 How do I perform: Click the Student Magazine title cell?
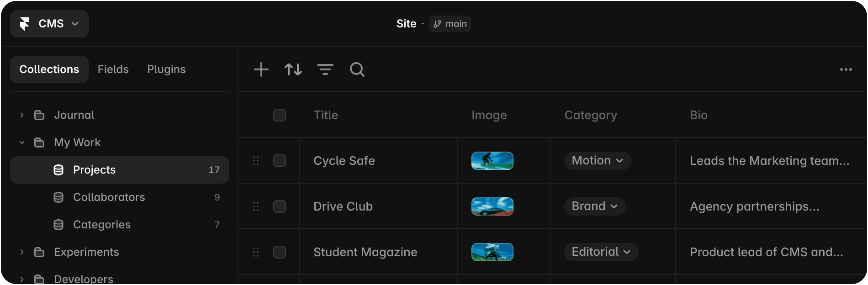(x=378, y=252)
